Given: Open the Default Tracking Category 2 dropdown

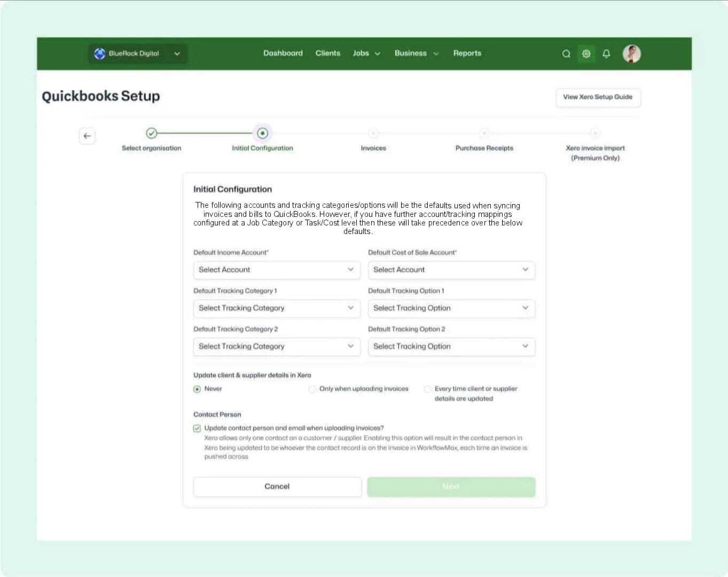Looking at the screenshot, I should pos(277,347).
